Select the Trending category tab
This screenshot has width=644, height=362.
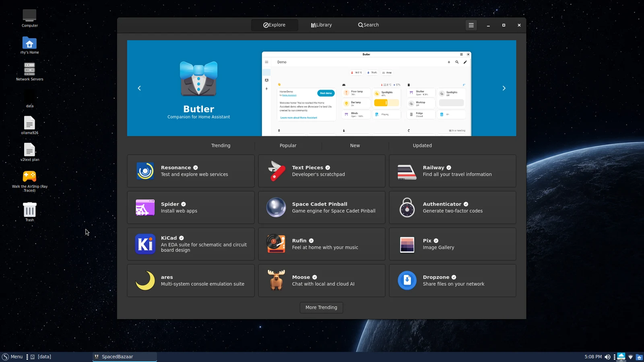(x=221, y=146)
